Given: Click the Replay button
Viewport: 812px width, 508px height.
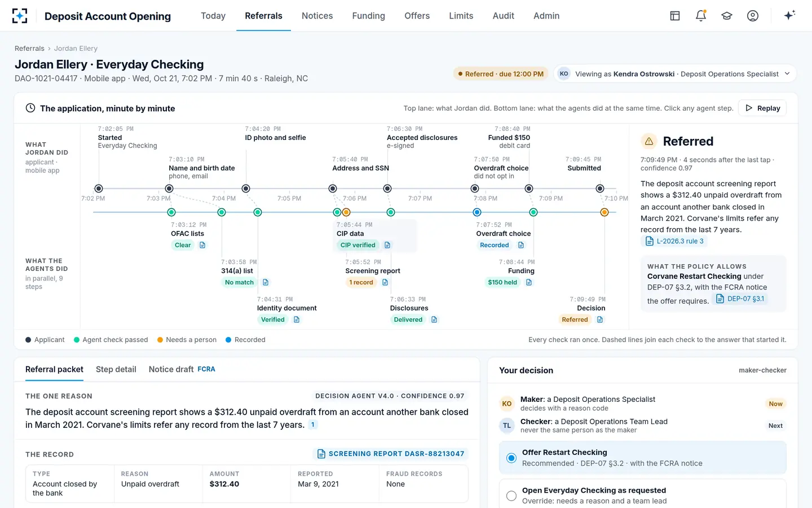Looking at the screenshot, I should click(x=762, y=108).
